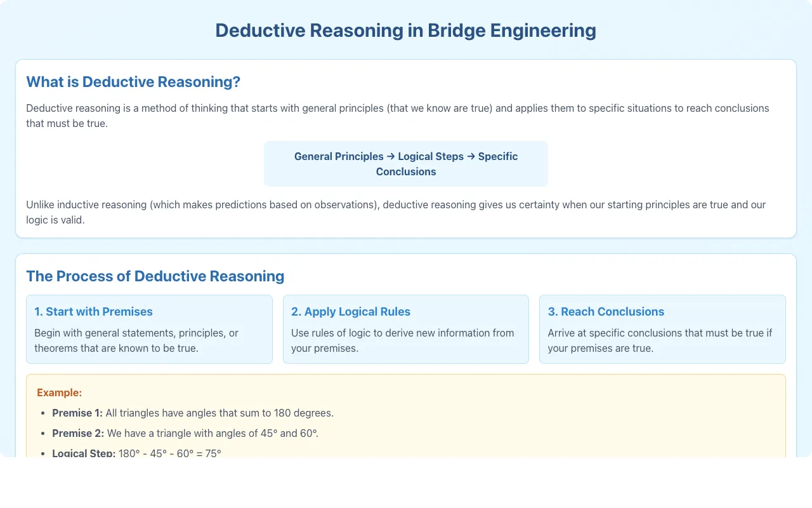
Task: Click the 3. Reach Conclusions title
Action: pos(606,312)
